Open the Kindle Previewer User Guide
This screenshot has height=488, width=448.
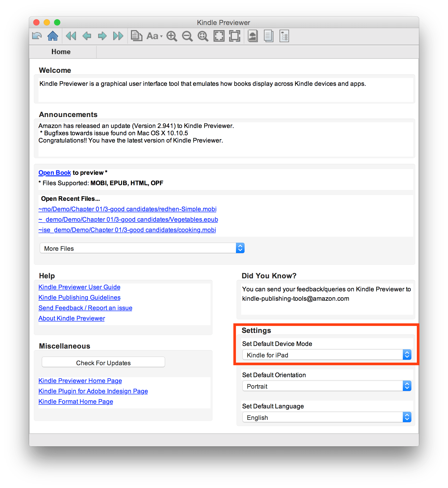(x=79, y=287)
